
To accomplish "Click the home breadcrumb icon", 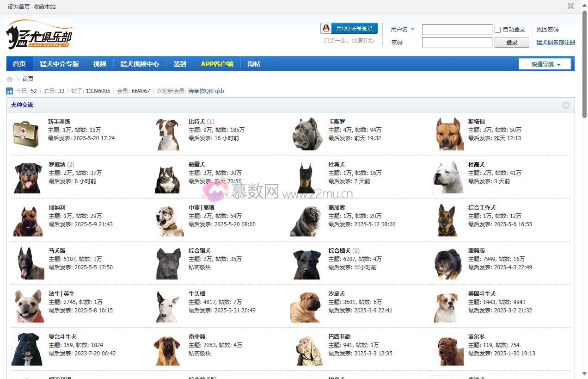I will point(9,79).
